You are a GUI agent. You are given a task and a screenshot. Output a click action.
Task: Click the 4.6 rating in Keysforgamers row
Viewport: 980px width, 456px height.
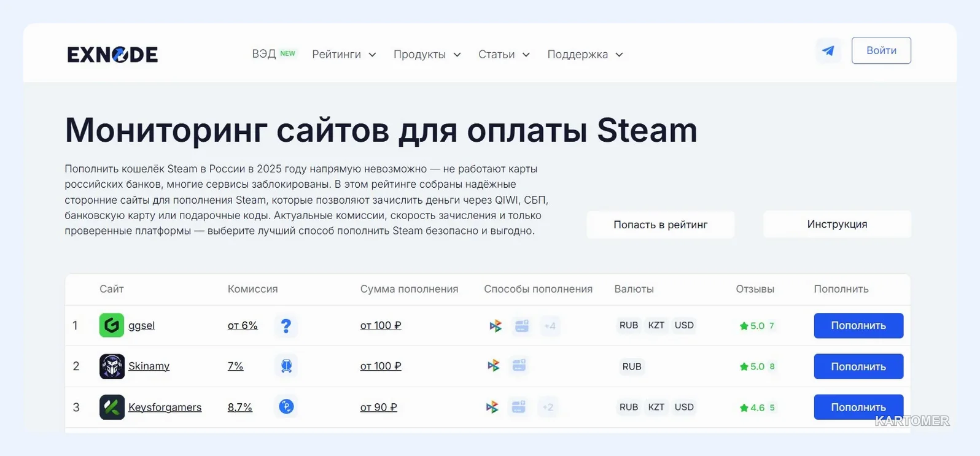click(758, 408)
